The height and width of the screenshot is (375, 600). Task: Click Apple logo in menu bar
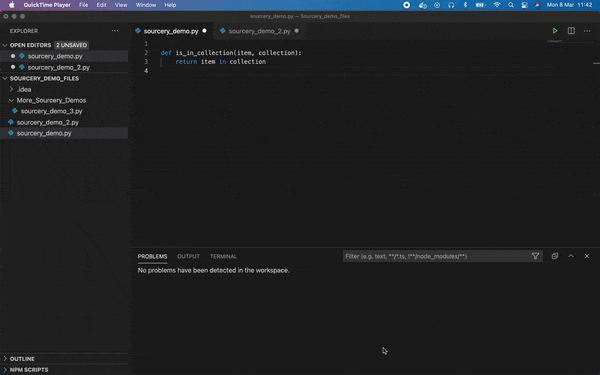(11, 5)
